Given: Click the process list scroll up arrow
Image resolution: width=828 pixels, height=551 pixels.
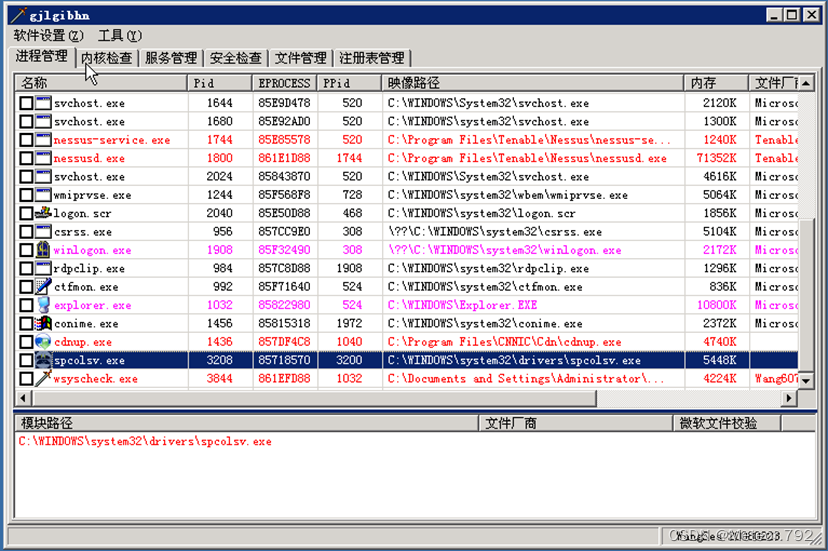Looking at the screenshot, I should [x=806, y=83].
